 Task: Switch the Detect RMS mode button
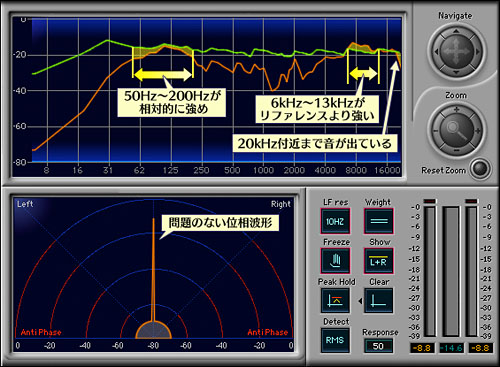[x=335, y=340]
